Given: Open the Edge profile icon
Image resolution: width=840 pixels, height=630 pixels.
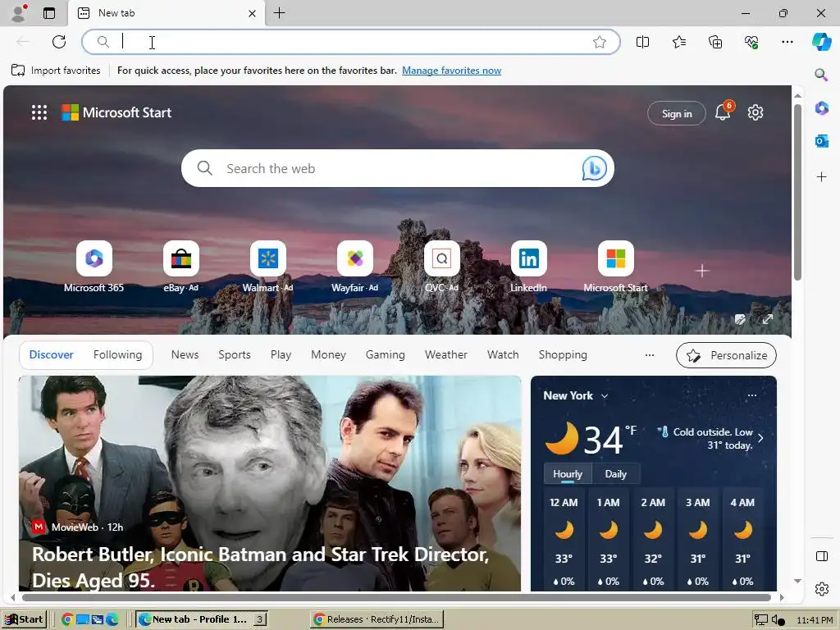Looking at the screenshot, I should pos(19,13).
